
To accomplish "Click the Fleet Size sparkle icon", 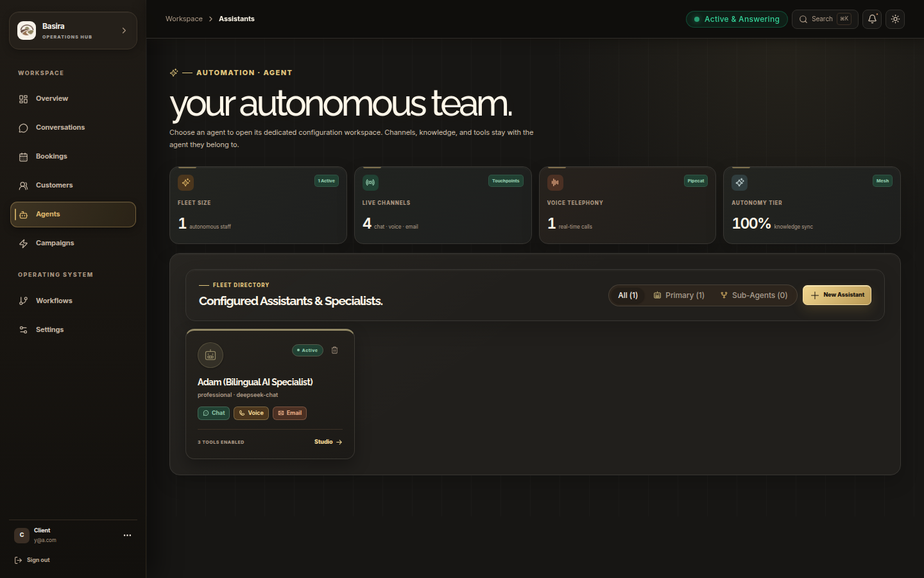I will [186, 182].
